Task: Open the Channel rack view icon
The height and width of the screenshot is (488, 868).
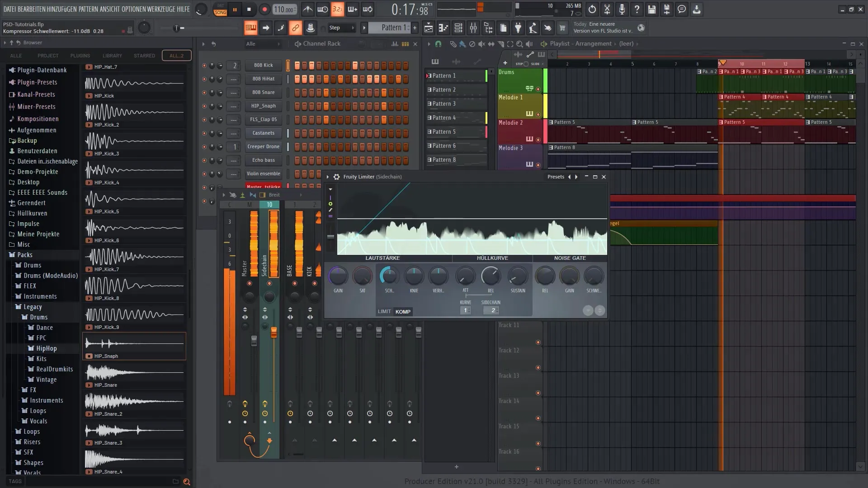Action: pyautogui.click(x=458, y=28)
